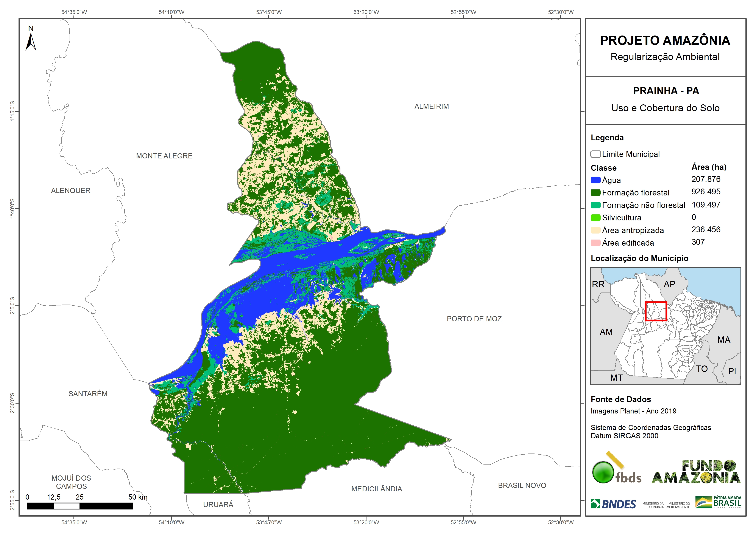The width and height of the screenshot is (756, 534).
Task: Click the MONTE ALEGRE municipality label
Action: point(164,156)
